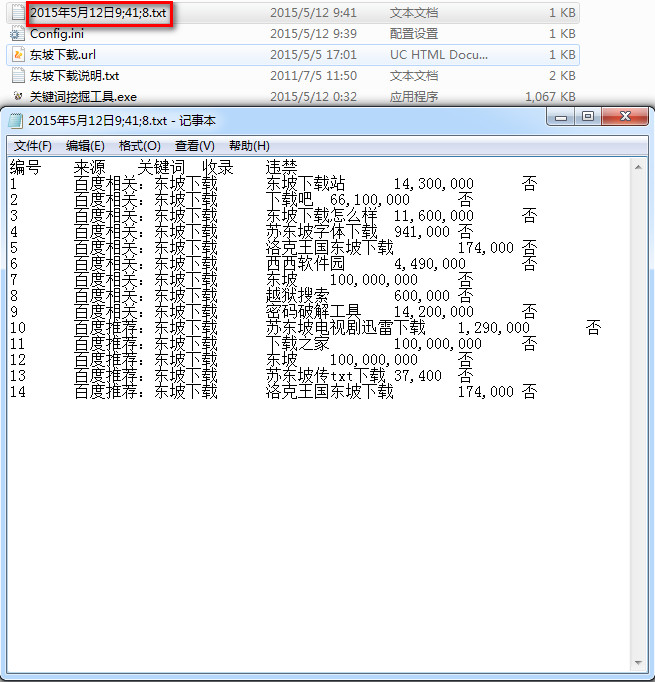Click the 来源 column header text
Image resolution: width=655 pixels, height=682 pixels.
(x=90, y=167)
